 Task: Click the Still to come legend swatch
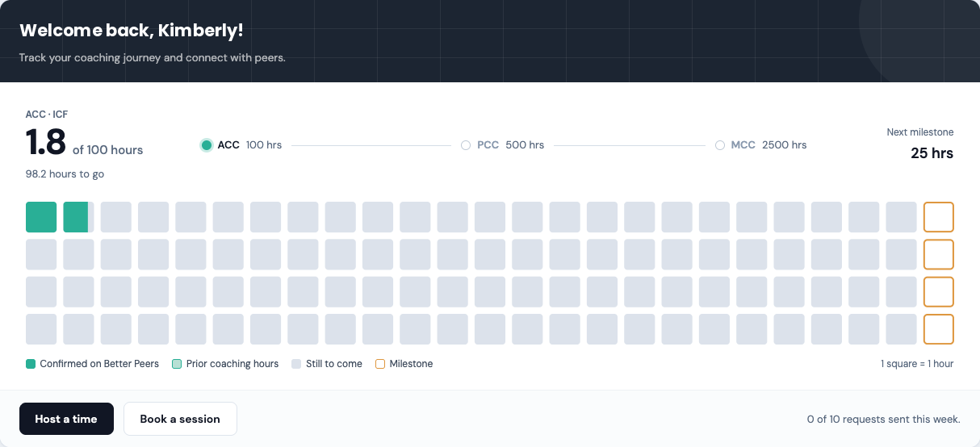coord(296,364)
